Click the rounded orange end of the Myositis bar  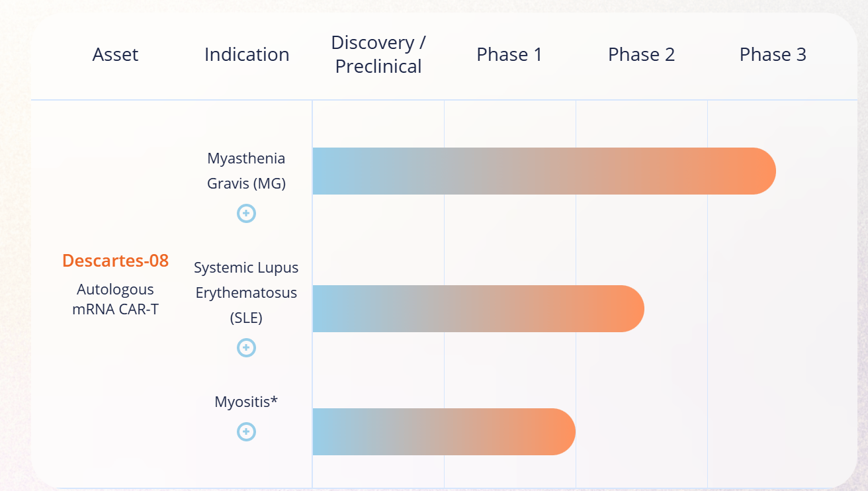click(559, 432)
